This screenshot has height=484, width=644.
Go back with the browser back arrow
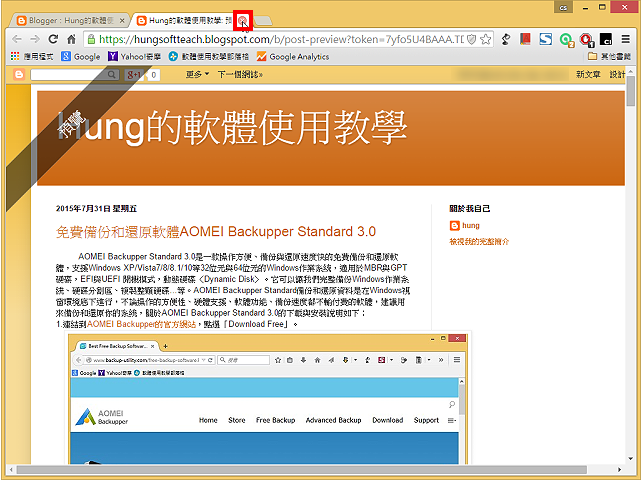[x=17, y=39]
